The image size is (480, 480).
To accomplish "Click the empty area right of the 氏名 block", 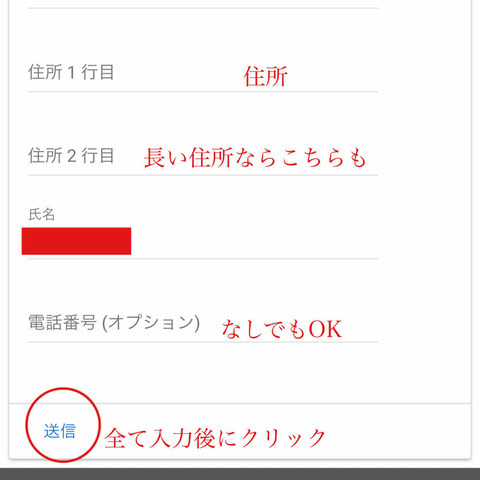I will (254, 241).
